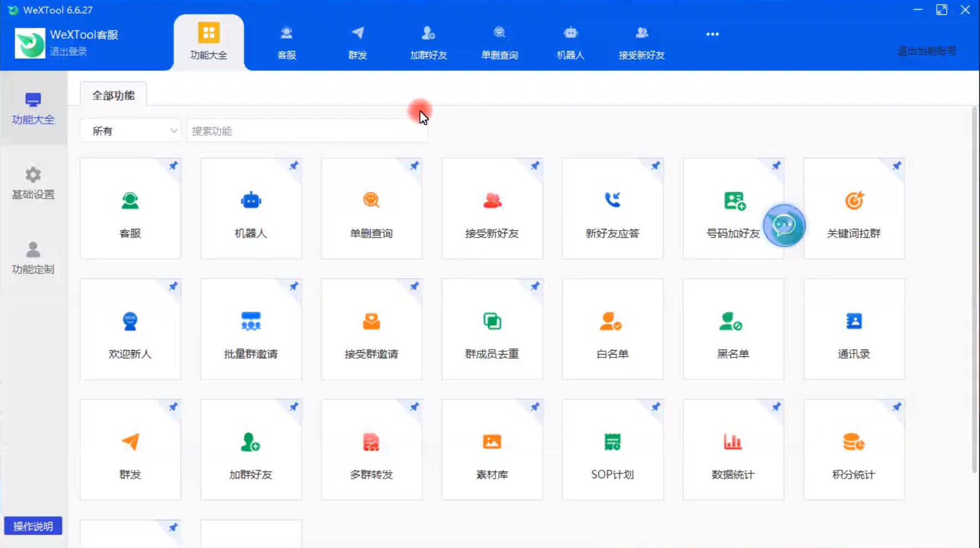
Task: Click the vertical scrollbar on the right
Action: pyautogui.click(x=974, y=288)
